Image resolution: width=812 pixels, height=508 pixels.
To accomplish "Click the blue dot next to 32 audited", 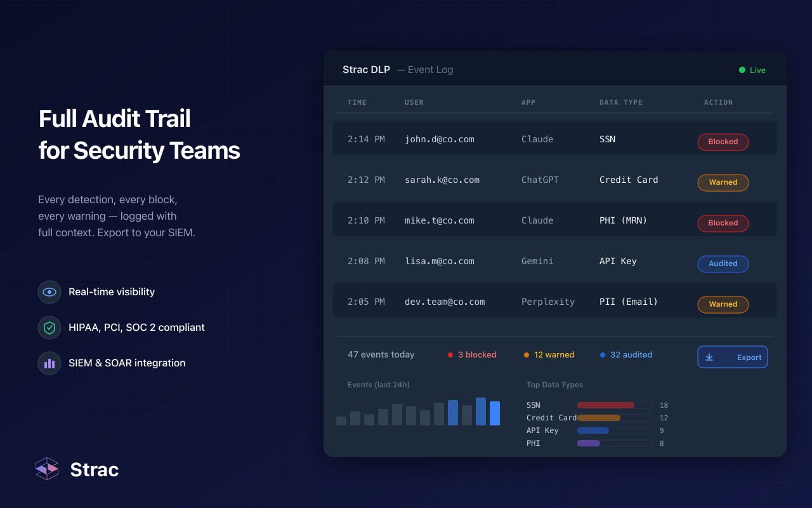I will pos(603,355).
